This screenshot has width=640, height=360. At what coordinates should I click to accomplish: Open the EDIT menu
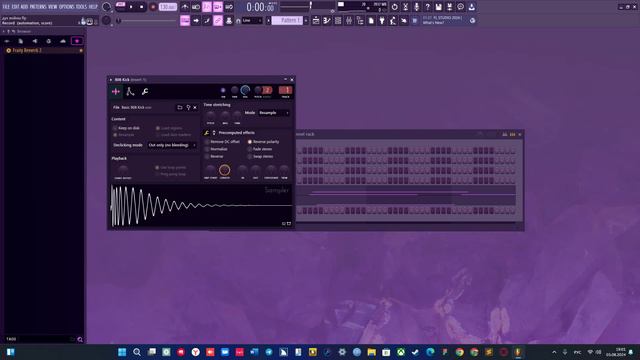[15, 7]
